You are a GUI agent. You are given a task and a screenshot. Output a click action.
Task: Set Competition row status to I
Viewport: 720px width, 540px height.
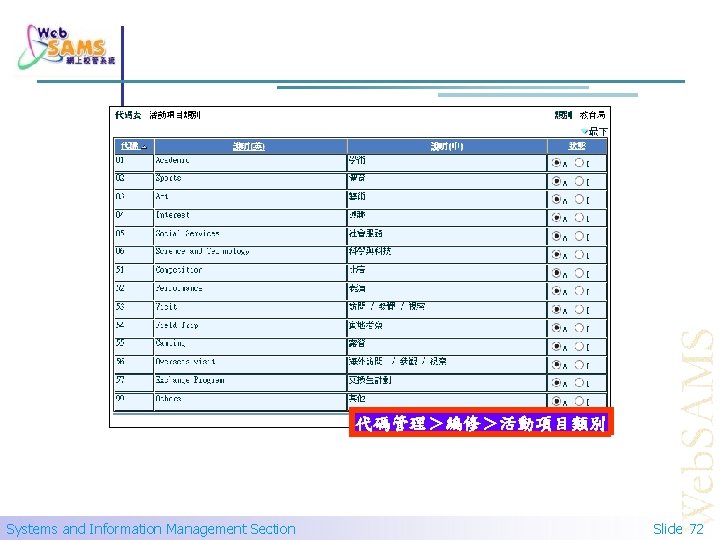[579, 273]
